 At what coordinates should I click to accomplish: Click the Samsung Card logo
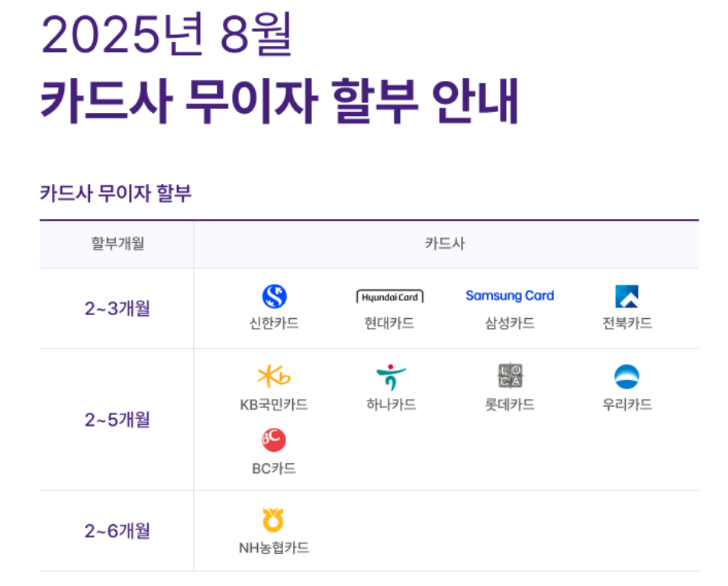click(510, 296)
